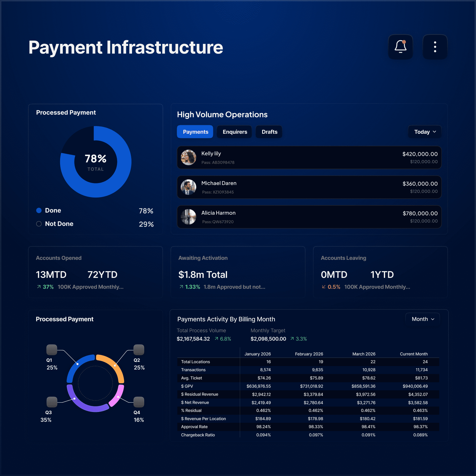Click the Q3 gray marker icon
476x476 pixels.
pyautogui.click(x=52, y=402)
